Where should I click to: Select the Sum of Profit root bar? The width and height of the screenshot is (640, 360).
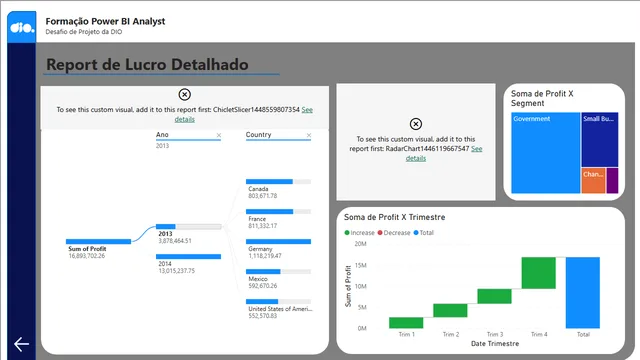click(x=98, y=242)
